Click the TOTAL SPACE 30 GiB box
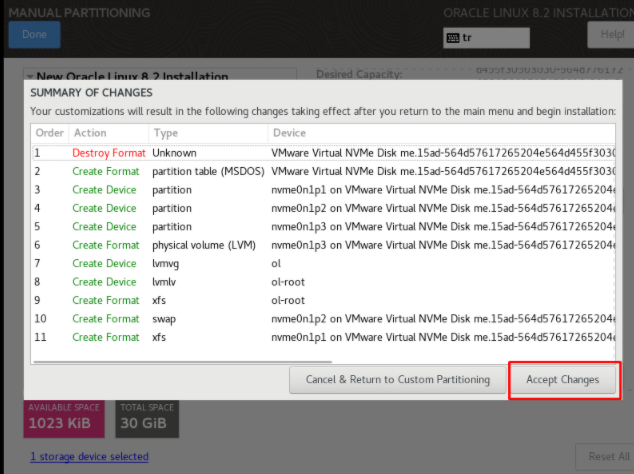The height and width of the screenshot is (474, 634). (147, 419)
